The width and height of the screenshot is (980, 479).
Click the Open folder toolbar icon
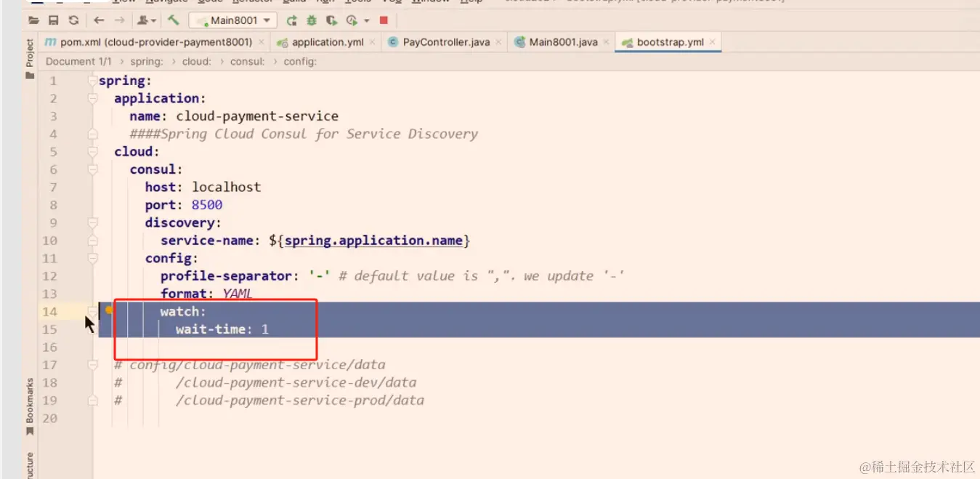click(33, 20)
